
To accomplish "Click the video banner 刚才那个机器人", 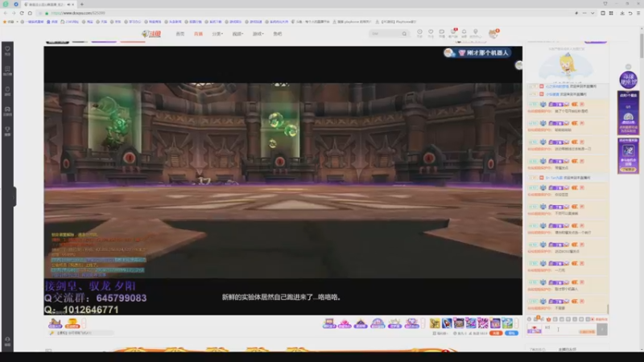I will tap(477, 52).
